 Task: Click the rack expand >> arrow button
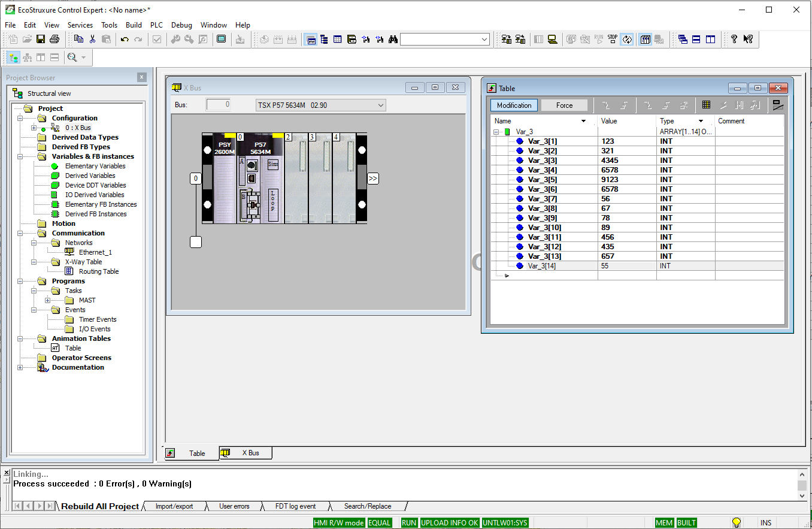373,179
